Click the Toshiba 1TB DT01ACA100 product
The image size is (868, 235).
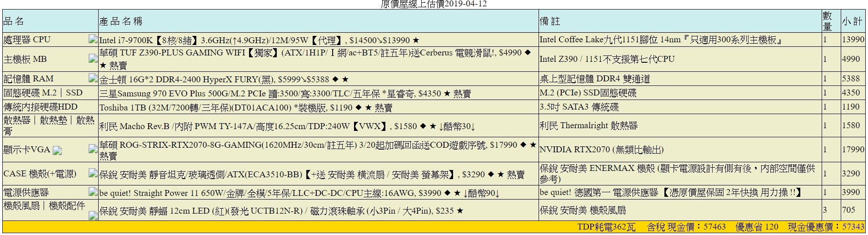coord(246,107)
